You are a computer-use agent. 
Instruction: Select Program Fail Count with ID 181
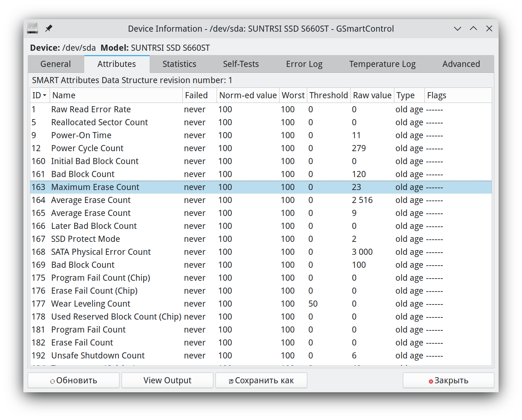[x=261, y=330]
